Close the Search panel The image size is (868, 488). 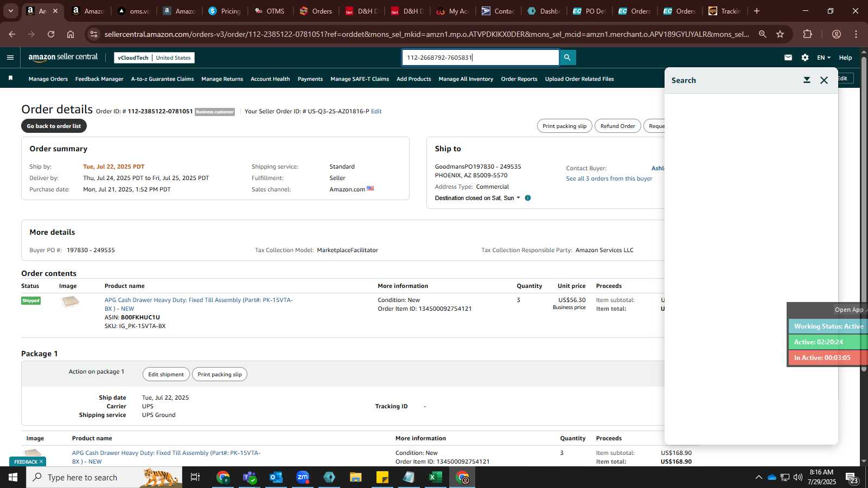824,80
